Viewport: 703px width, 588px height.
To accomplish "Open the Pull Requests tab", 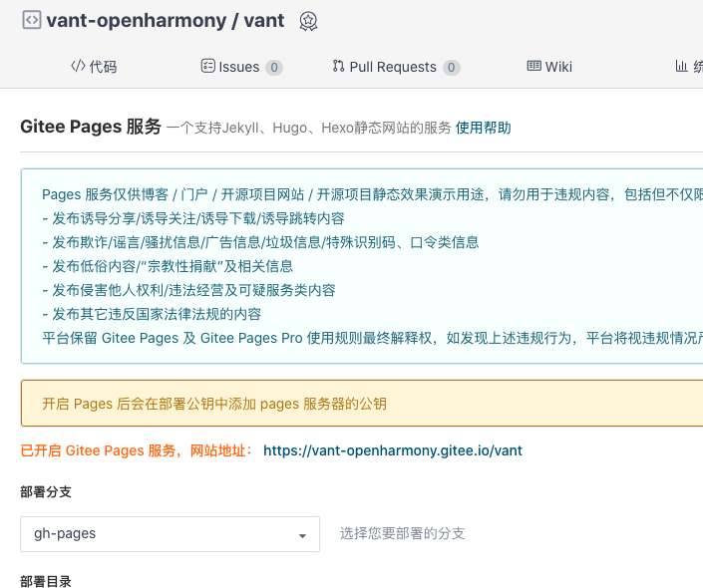I will coord(396,67).
